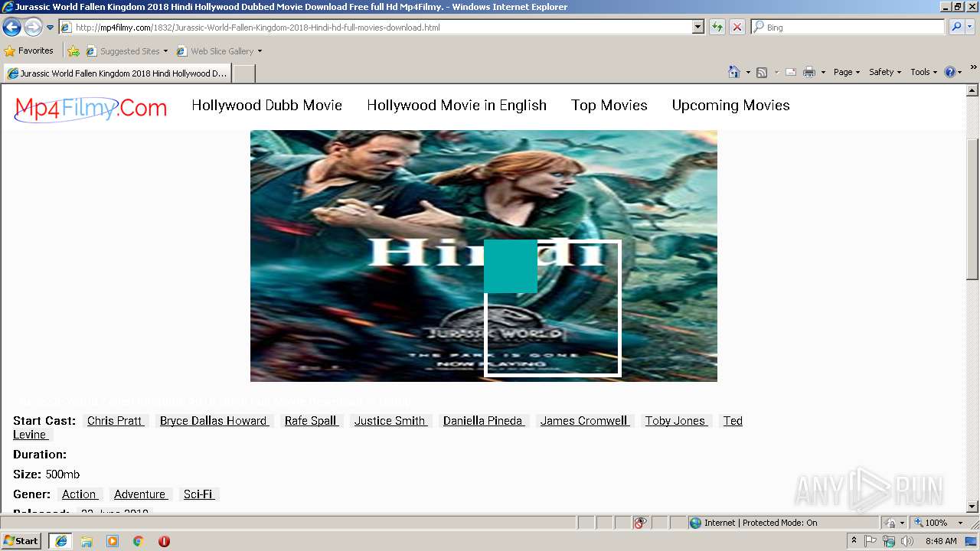This screenshot has height=551, width=980.
Task: Show hidden system tray icons arrow
Action: click(854, 541)
